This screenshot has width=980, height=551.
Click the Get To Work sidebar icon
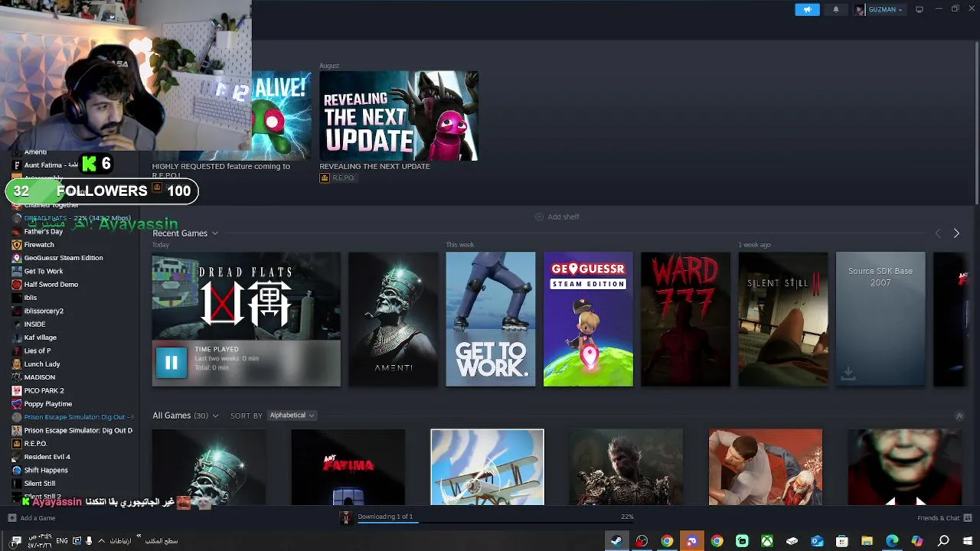(x=17, y=271)
